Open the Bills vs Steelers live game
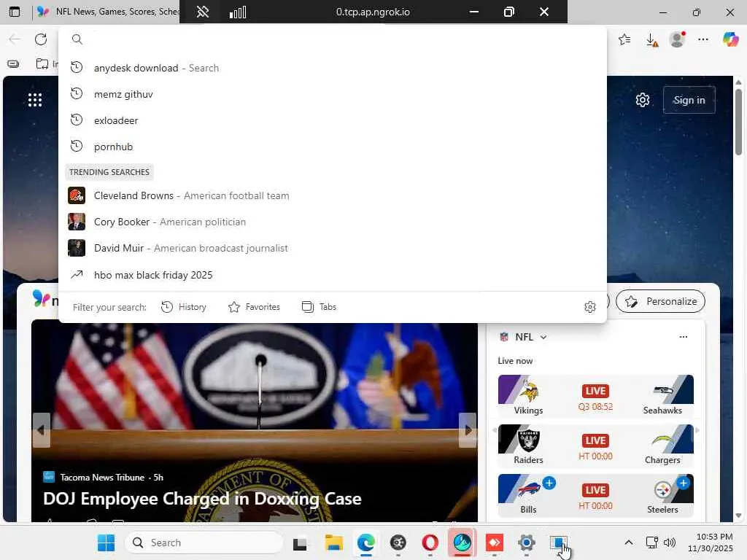Image resolution: width=747 pixels, height=560 pixels. (x=595, y=495)
